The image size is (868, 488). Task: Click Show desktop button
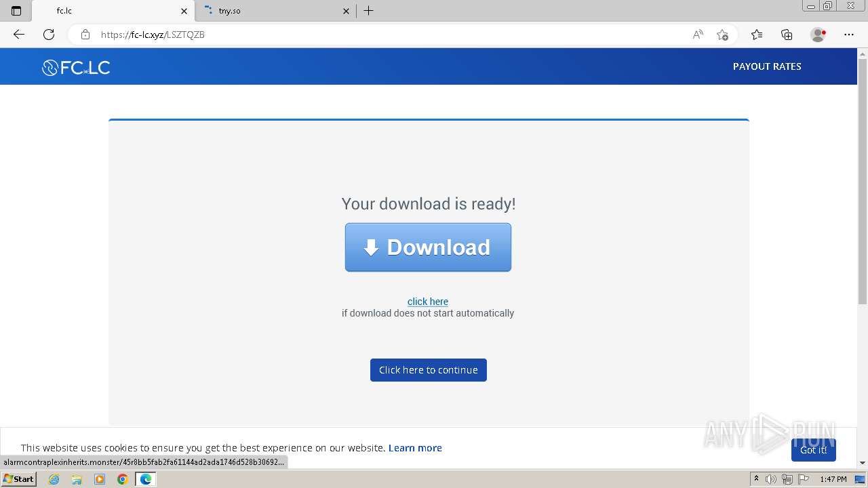(861, 479)
